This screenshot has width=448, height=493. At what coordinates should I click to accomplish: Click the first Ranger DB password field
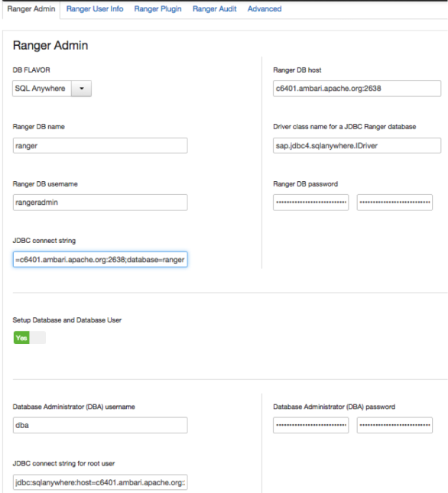(310, 203)
